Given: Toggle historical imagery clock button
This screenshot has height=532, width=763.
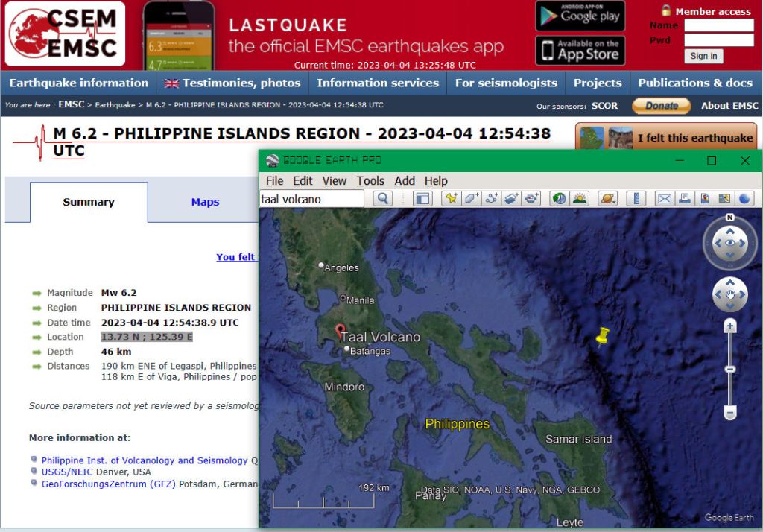Looking at the screenshot, I should pyautogui.click(x=559, y=199).
